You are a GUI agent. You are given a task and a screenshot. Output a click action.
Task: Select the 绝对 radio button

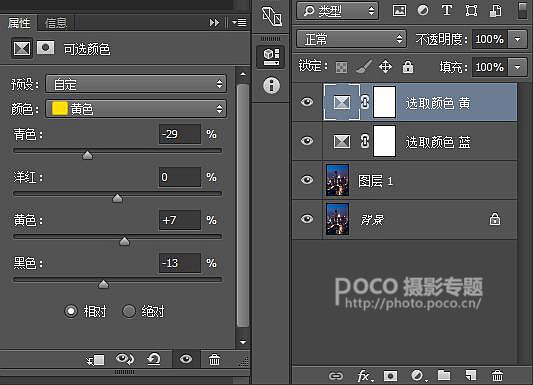[129, 311]
